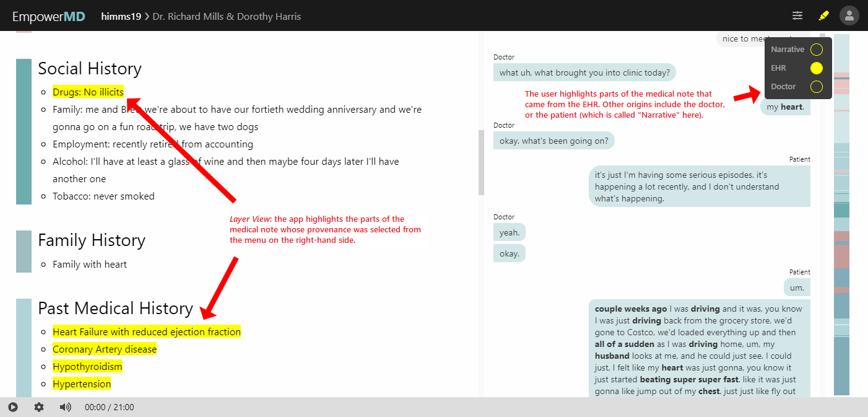
Task: Open the filter sliders icon in header
Action: (x=797, y=15)
